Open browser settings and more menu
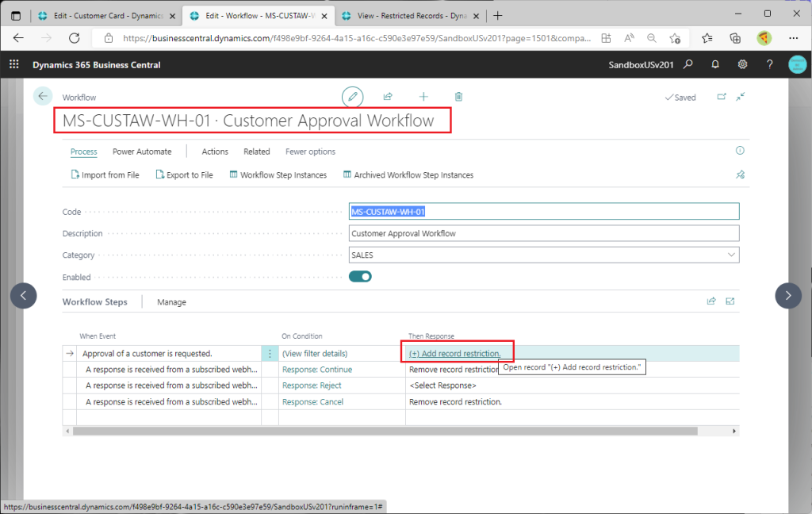This screenshot has height=514, width=812. click(x=793, y=38)
